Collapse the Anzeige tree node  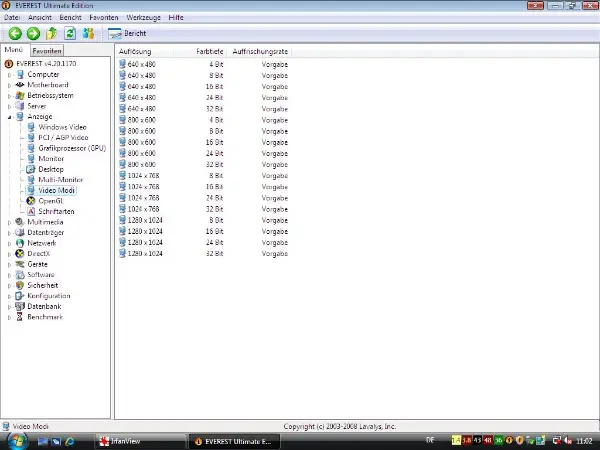coord(9,117)
